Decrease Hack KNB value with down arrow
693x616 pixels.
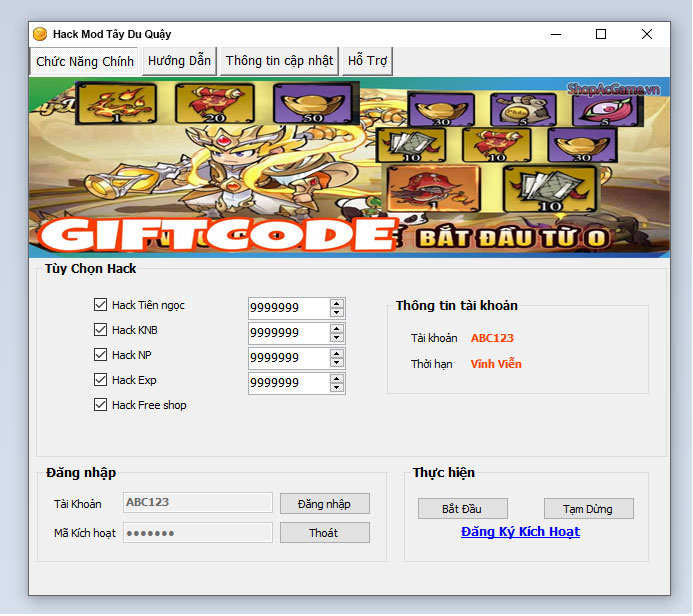click(337, 338)
